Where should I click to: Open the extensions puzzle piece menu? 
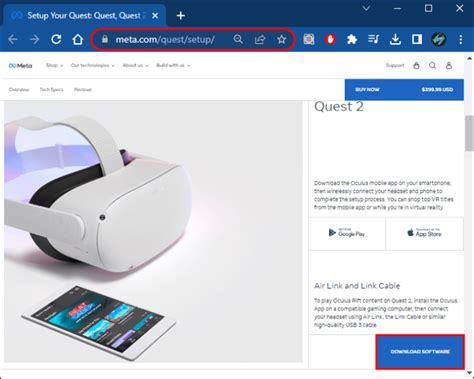[352, 39]
